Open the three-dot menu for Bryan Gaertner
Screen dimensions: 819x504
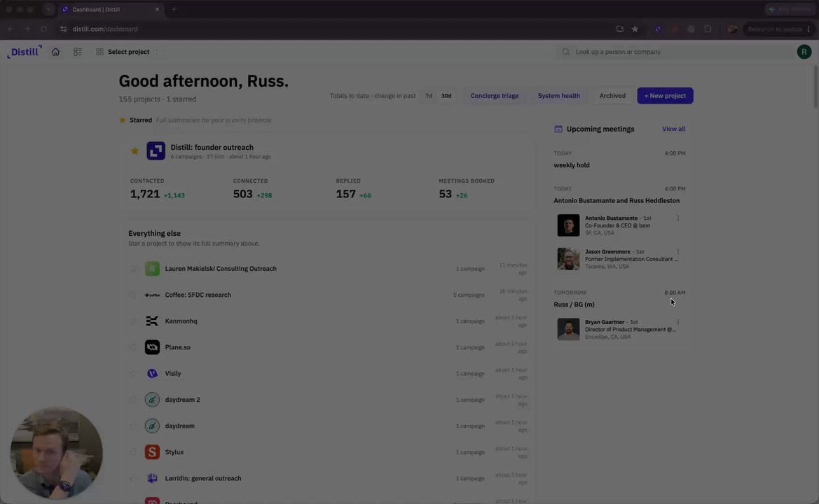(678, 322)
